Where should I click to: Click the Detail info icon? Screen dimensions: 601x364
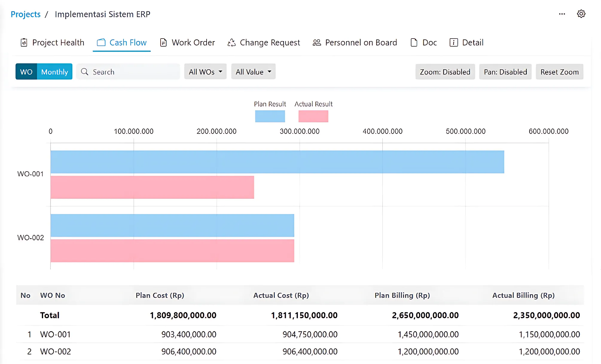pos(454,42)
